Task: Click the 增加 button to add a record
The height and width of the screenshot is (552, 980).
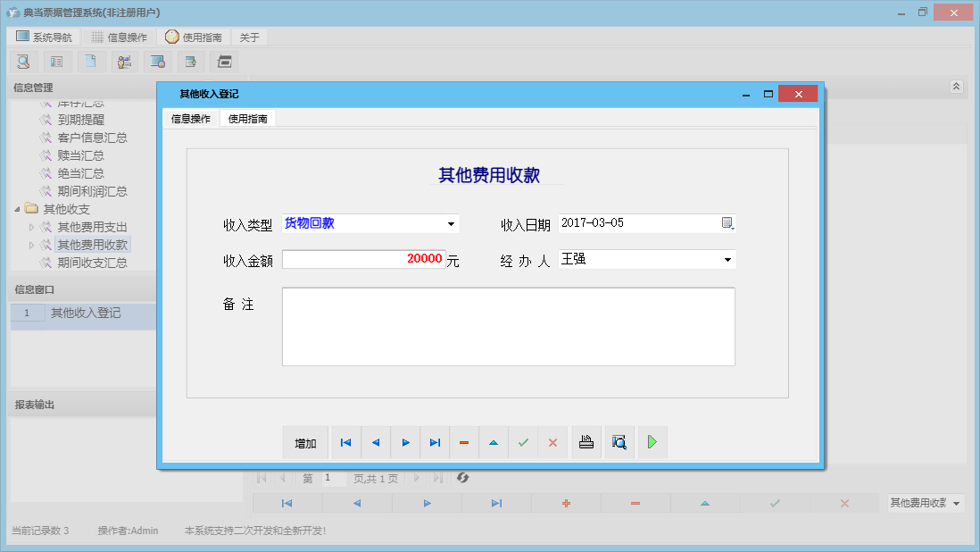Action: click(x=307, y=441)
